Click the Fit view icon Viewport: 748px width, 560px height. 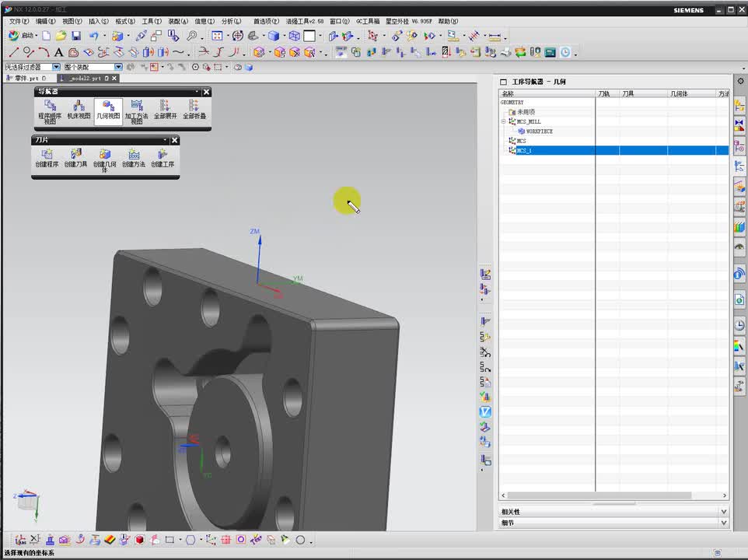217,36
